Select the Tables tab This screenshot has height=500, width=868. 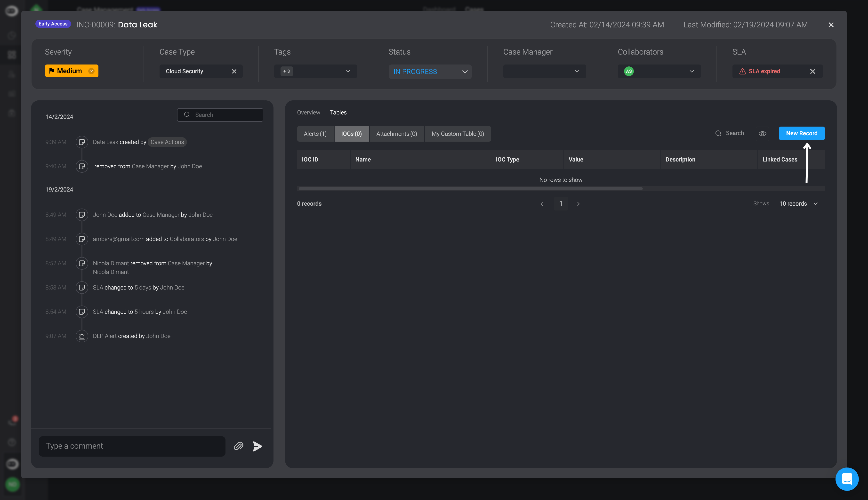coord(338,112)
